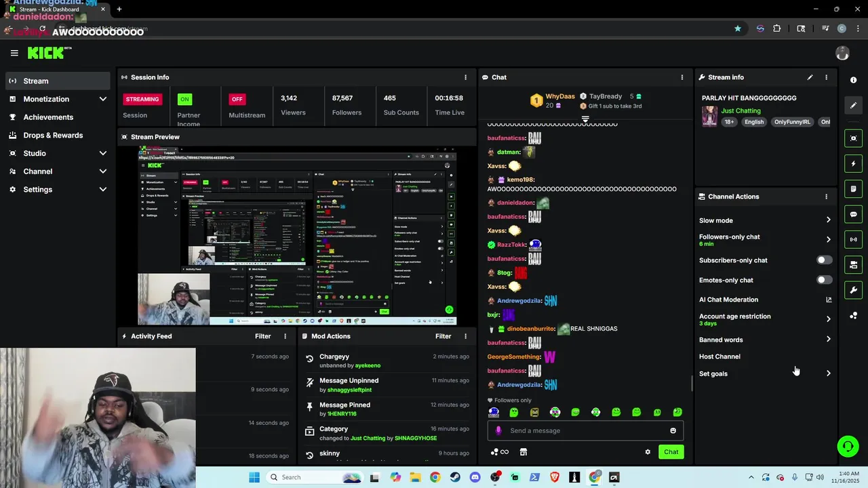Toggle the chat bubble widget icon in sidebar

click(x=853, y=214)
